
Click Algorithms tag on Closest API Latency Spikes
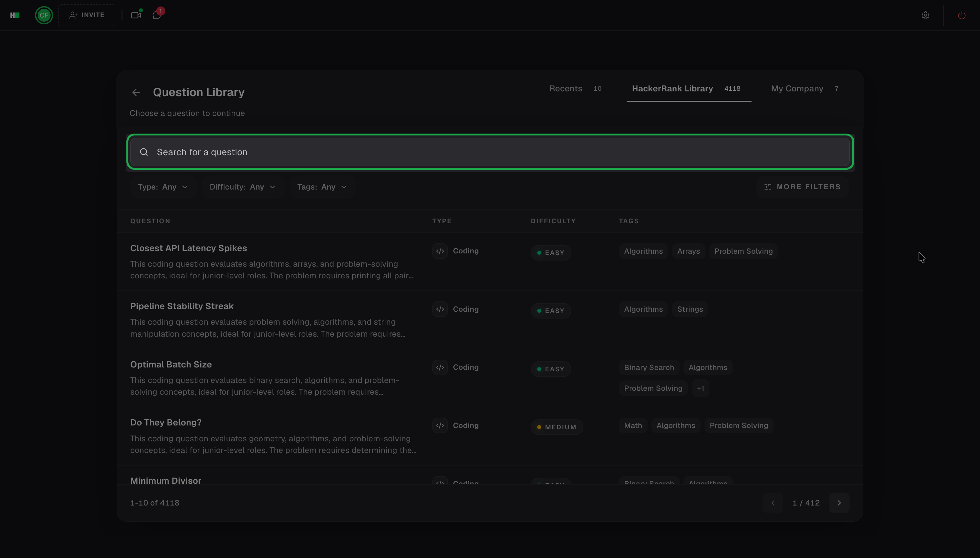click(643, 251)
